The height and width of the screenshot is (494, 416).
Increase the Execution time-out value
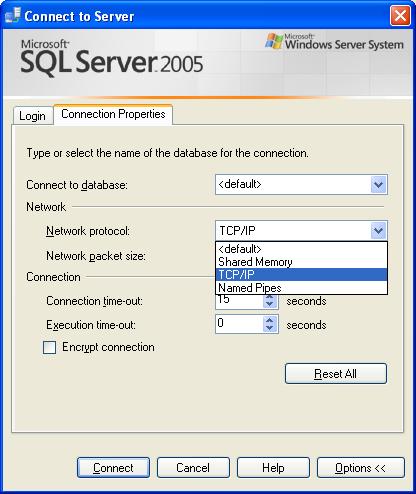270,320
